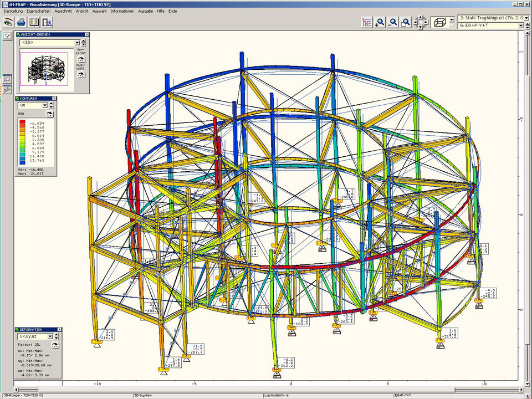Screen dimensions: 532x399
Task: Click the zoom window magnifier icon
Action: coord(406,23)
